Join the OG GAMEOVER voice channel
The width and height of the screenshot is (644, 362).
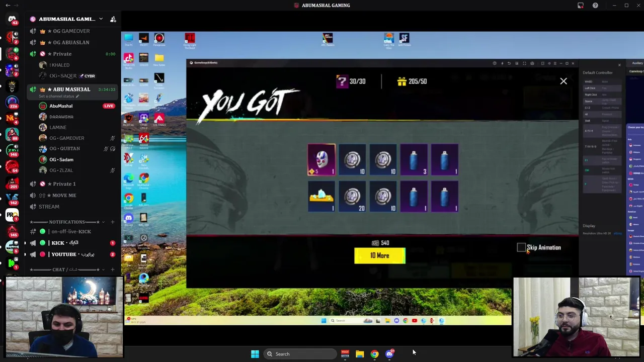coord(72,31)
